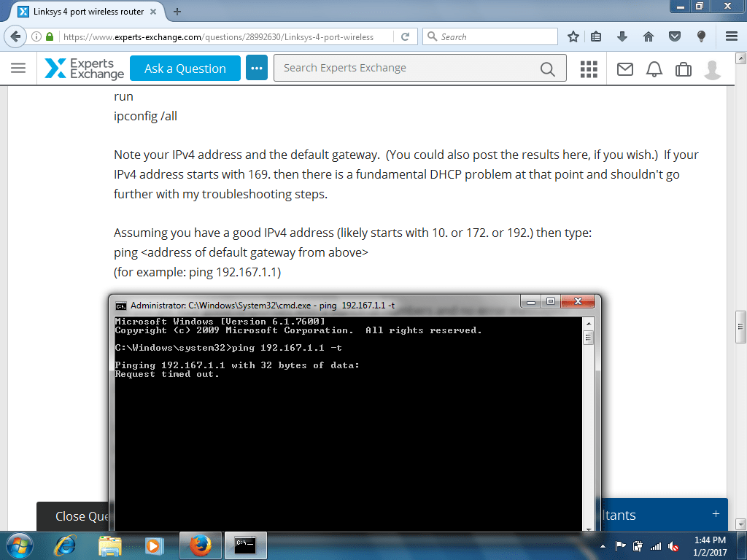The image size is (747, 560).
Task: Open the bookmarks list icon
Action: tap(596, 36)
